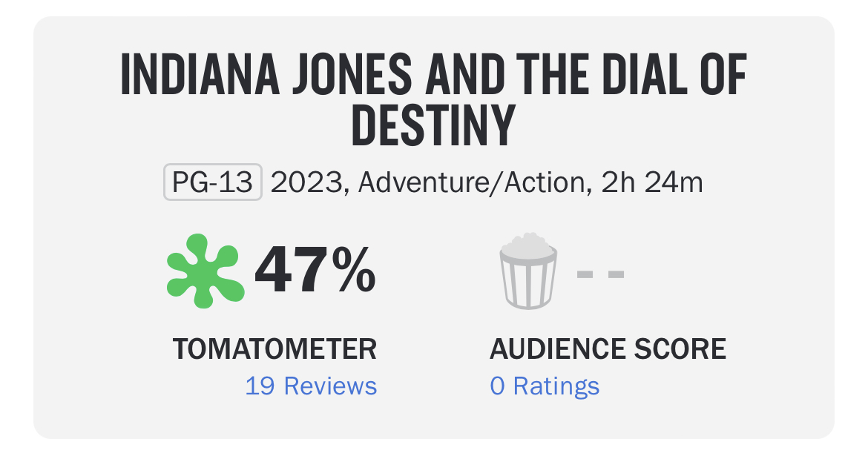Click the AUDIENCE SCORE label
Viewport: 868px width, 456px height.
tap(608, 349)
